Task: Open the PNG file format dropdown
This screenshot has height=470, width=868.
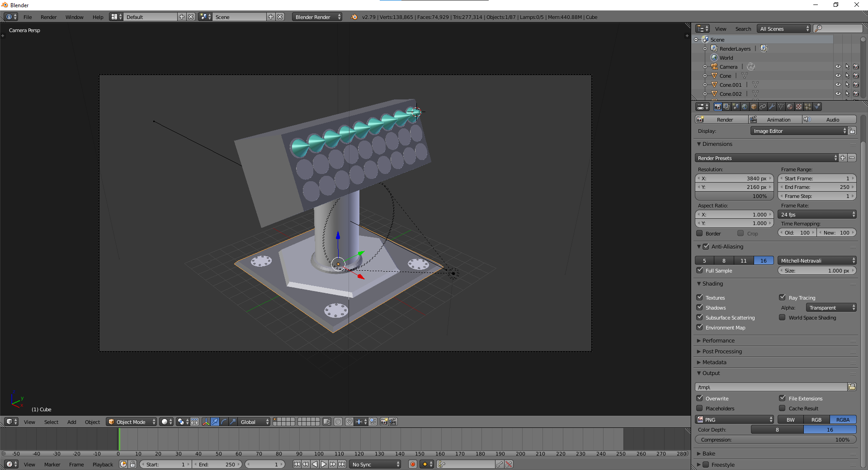Action: tap(735, 419)
